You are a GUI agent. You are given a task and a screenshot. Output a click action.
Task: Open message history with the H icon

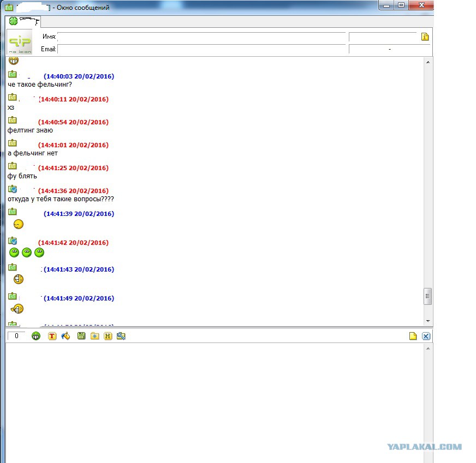[x=108, y=336]
